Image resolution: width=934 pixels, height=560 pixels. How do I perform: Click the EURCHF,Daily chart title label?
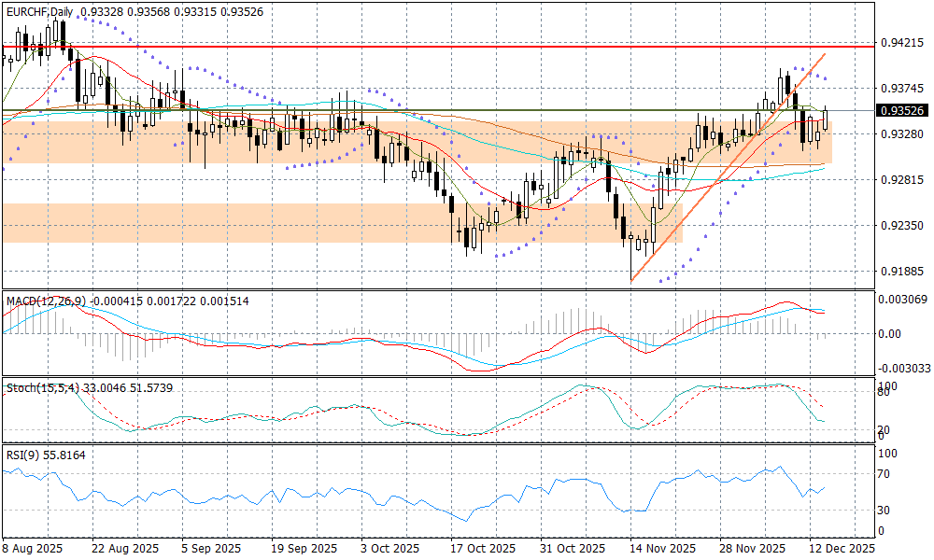pyautogui.click(x=39, y=11)
